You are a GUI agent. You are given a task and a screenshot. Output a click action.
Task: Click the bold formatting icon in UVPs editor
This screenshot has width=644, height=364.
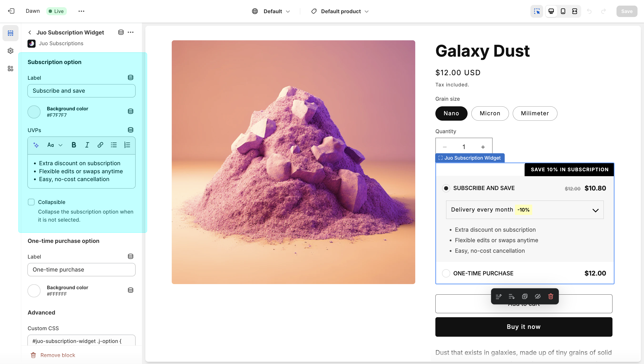[x=73, y=145]
